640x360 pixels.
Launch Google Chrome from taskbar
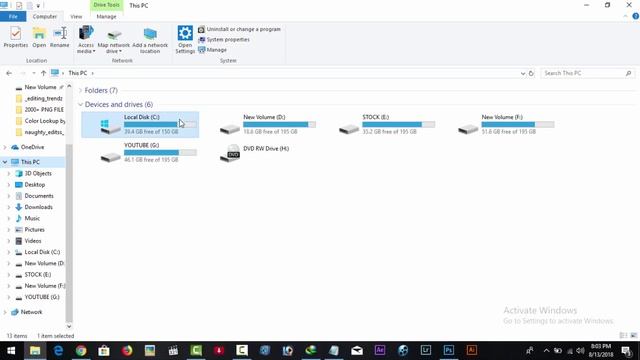coord(81,350)
